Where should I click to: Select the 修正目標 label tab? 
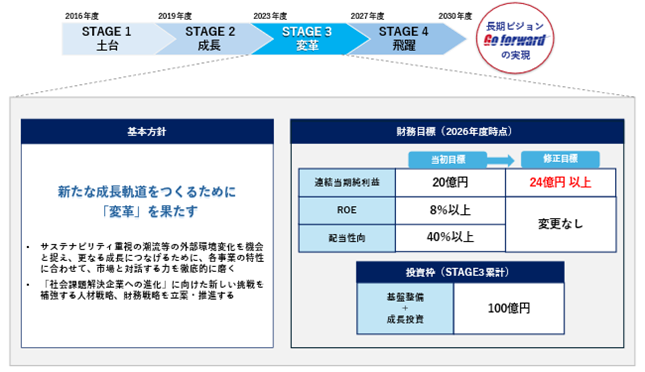[x=560, y=159]
